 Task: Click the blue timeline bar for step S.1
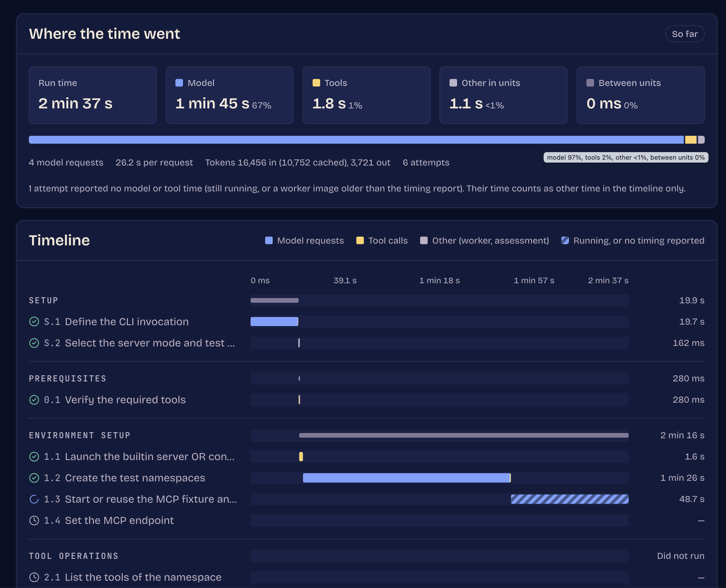(x=274, y=322)
